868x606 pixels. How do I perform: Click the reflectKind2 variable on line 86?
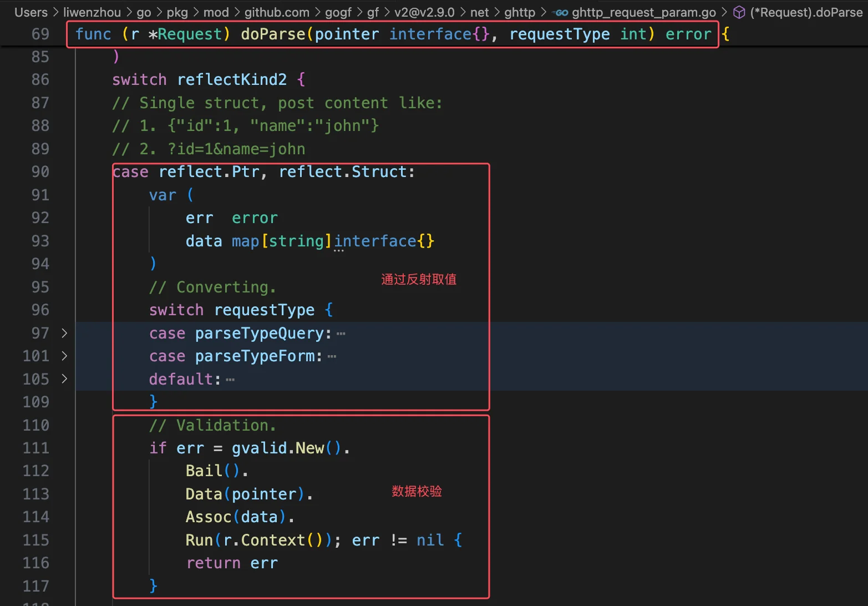232,80
